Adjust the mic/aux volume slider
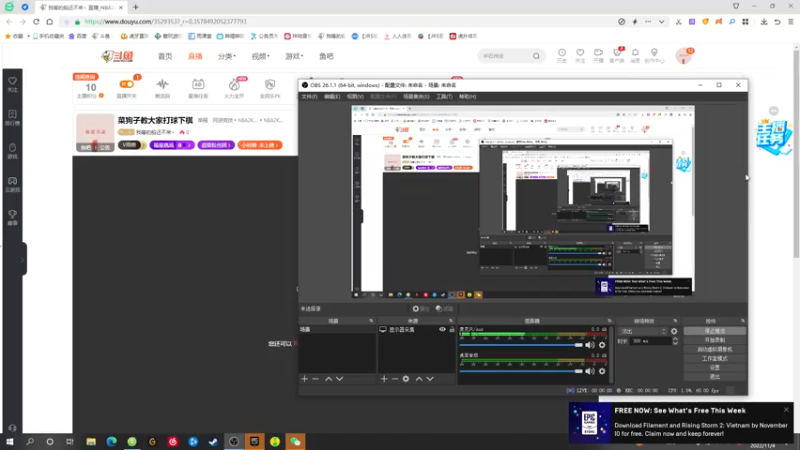800x450 pixels. (x=520, y=345)
